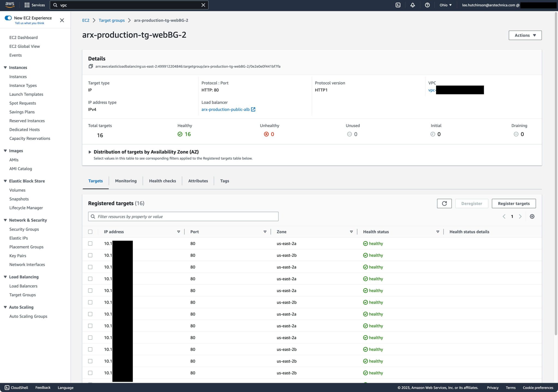
Task: Clear the vpc search text
Action: click(x=203, y=5)
